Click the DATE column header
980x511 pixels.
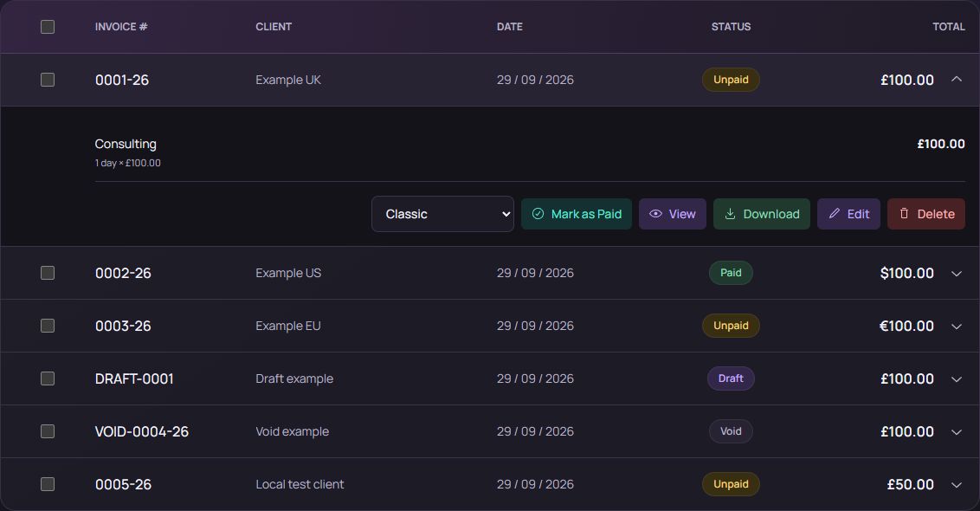click(509, 27)
